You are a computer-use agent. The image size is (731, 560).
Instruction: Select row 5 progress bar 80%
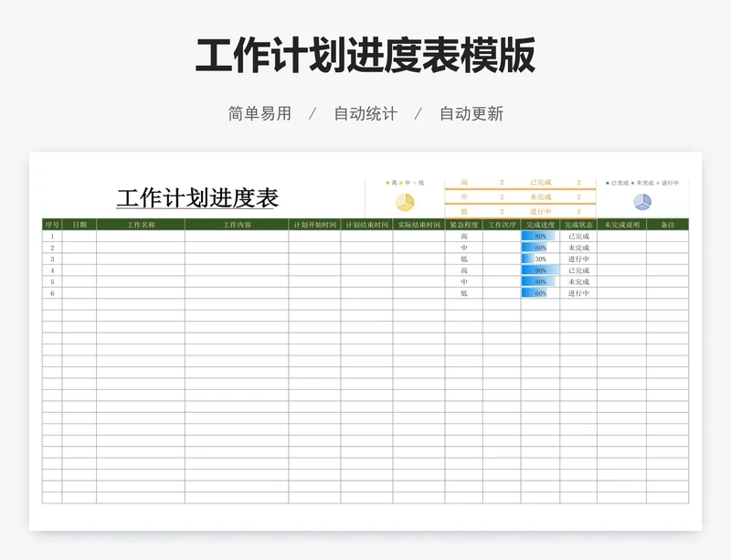540,281
